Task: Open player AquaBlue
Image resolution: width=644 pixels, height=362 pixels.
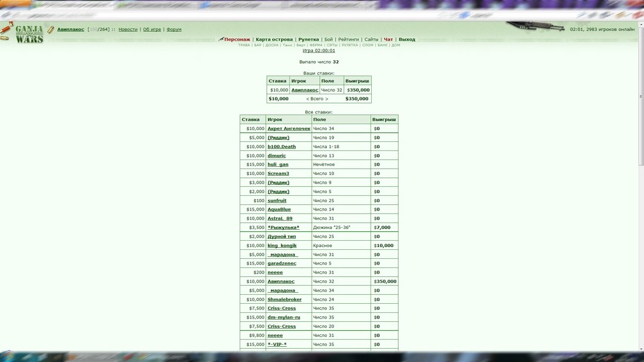Action: [279, 209]
